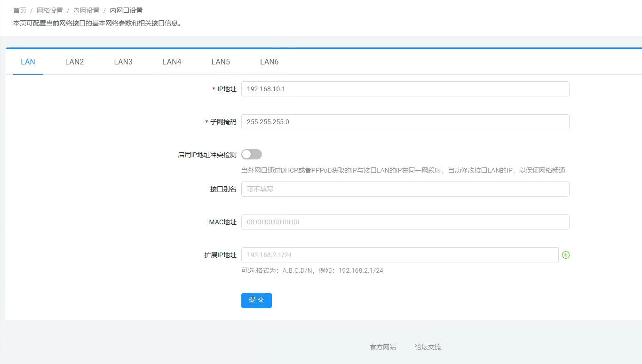Click the 提交 submit button
This screenshot has height=364, width=642.
point(256,300)
